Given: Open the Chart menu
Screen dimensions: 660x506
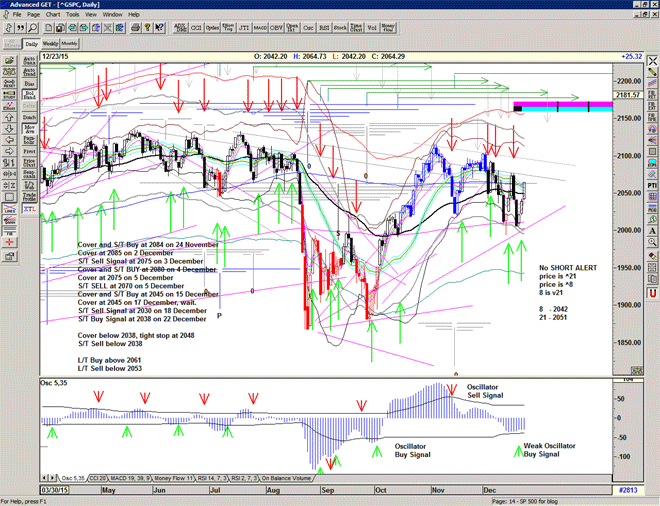Looking at the screenshot, I should coord(52,15).
